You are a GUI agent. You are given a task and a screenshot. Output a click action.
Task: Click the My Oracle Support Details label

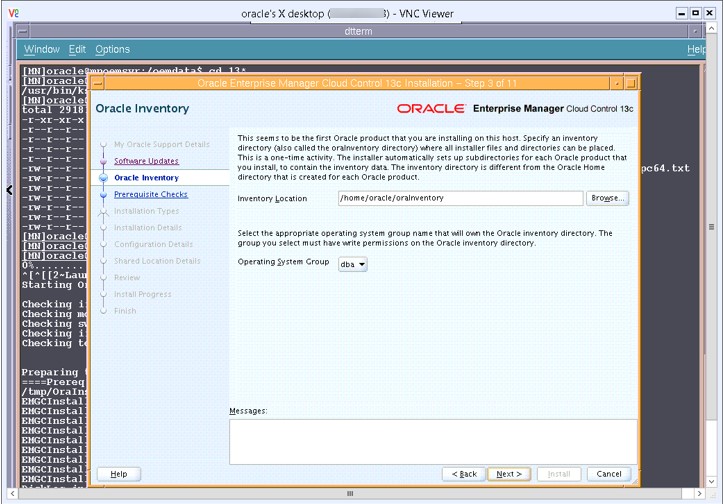(162, 144)
